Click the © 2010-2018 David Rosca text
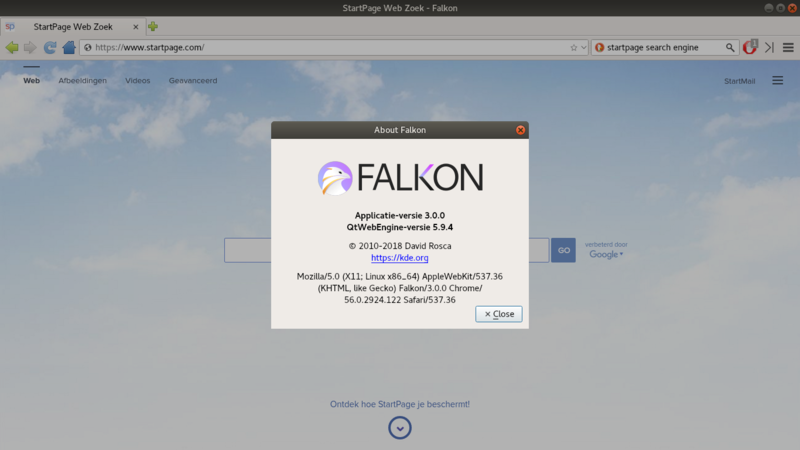Viewport: 800px width, 450px height. coord(399,246)
